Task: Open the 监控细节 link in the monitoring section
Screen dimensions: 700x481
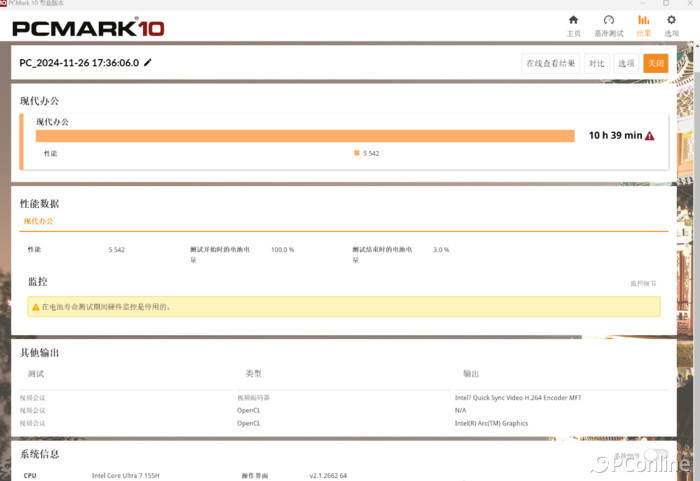Action: [643, 284]
